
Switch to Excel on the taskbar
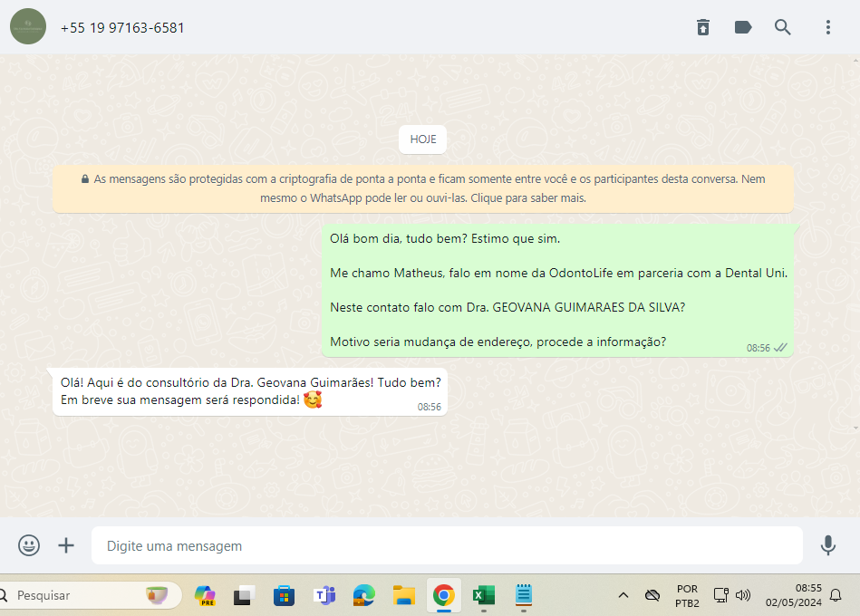(x=484, y=595)
